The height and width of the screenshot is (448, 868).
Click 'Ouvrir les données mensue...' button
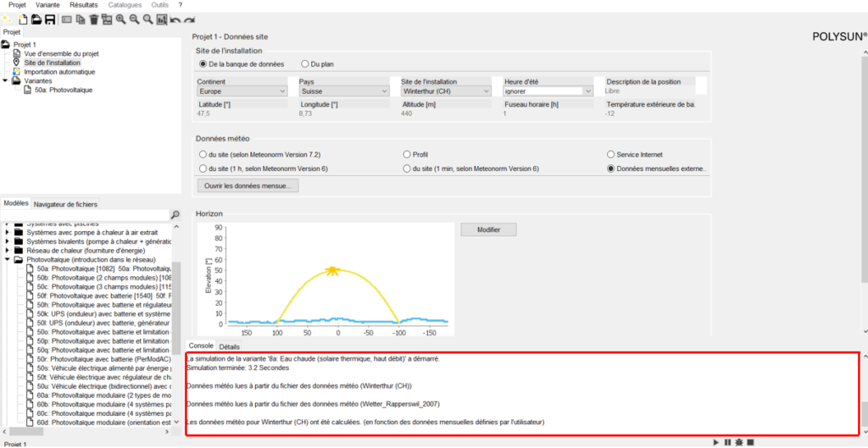(248, 185)
